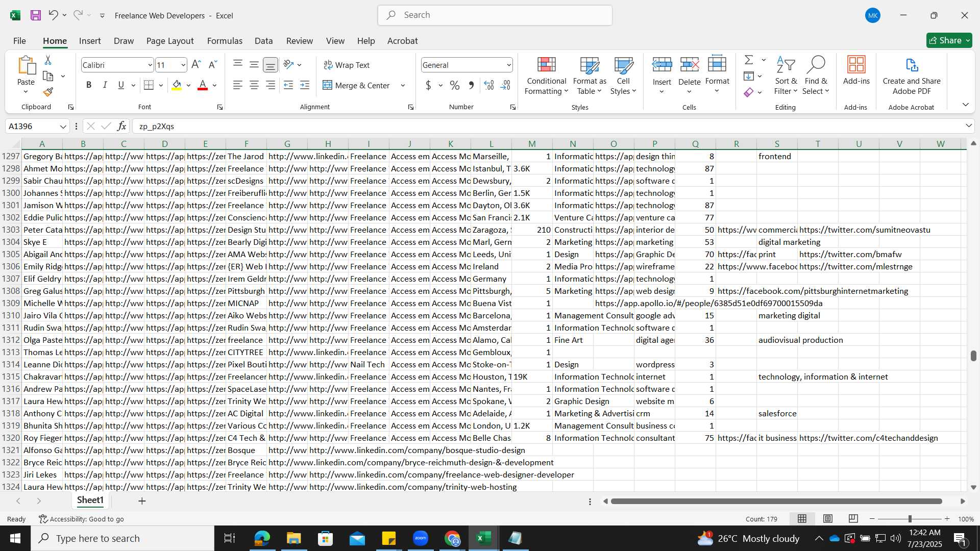Toggle Align Right
980x551 pixels.
tap(271, 85)
